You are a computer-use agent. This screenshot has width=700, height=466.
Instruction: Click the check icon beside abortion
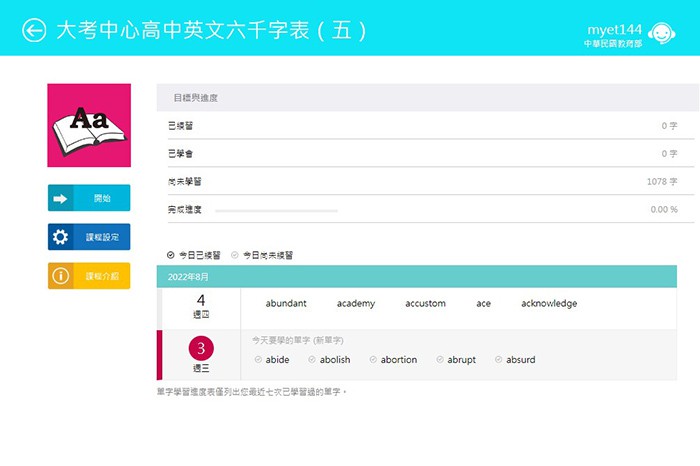(x=373, y=360)
